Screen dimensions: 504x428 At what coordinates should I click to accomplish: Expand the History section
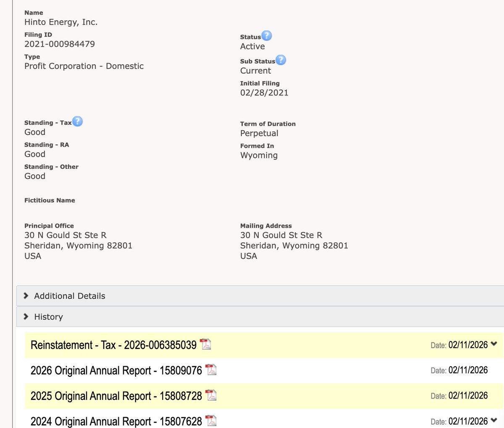(x=260, y=317)
